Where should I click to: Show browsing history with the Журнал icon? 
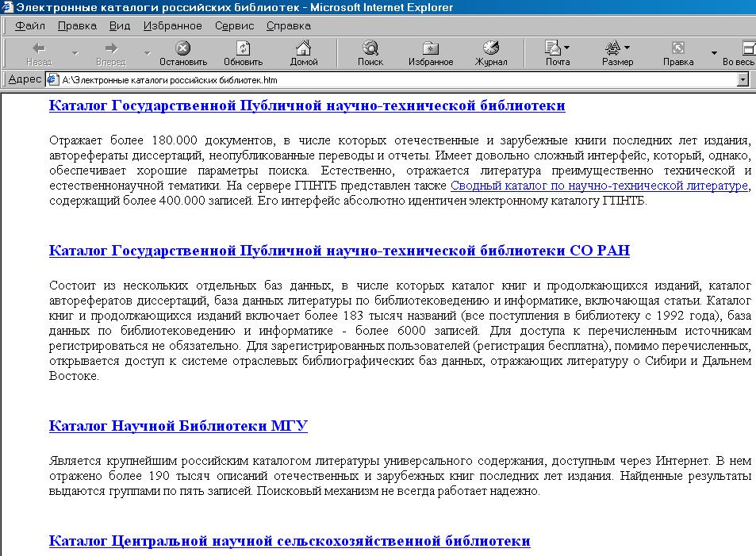490,52
